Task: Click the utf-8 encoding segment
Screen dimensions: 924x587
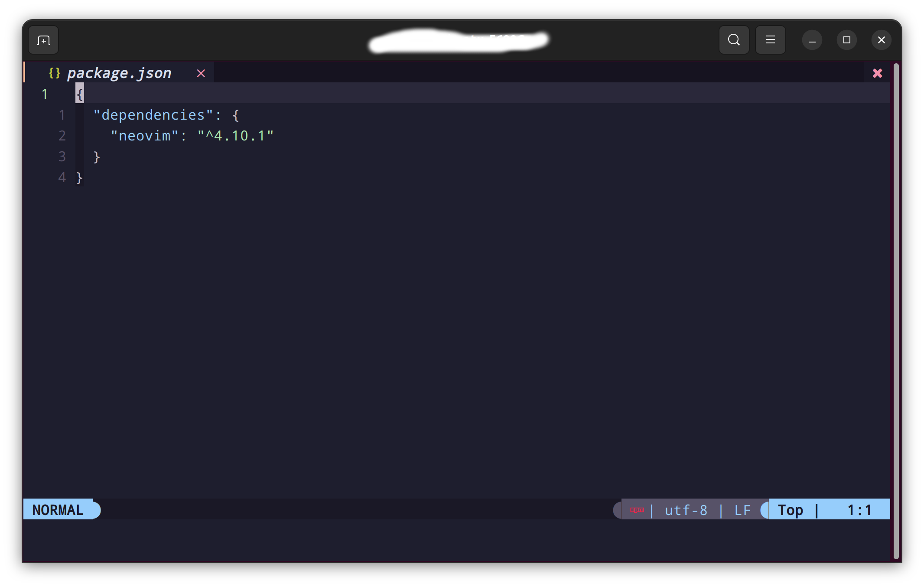Action: click(x=686, y=510)
